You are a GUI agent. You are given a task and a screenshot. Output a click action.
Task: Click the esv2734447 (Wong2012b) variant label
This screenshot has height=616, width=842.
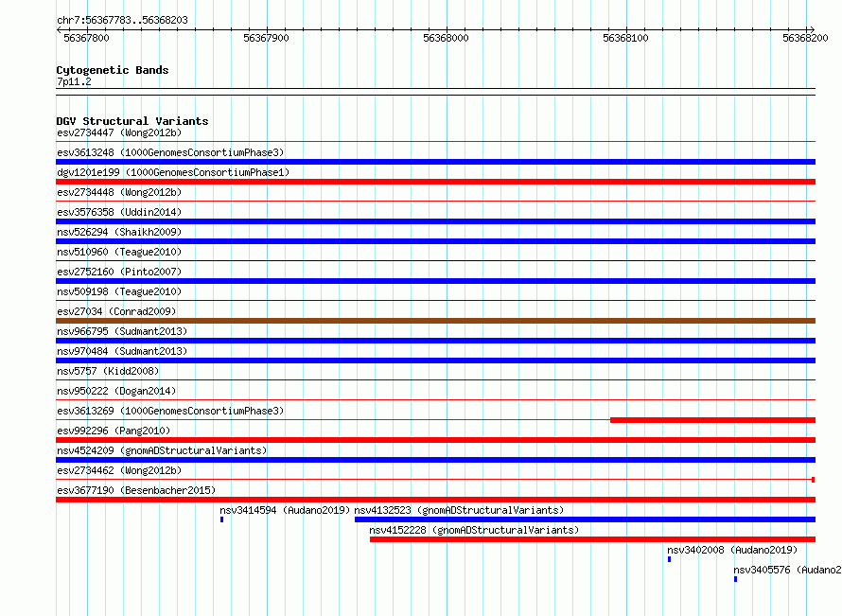[x=119, y=132]
